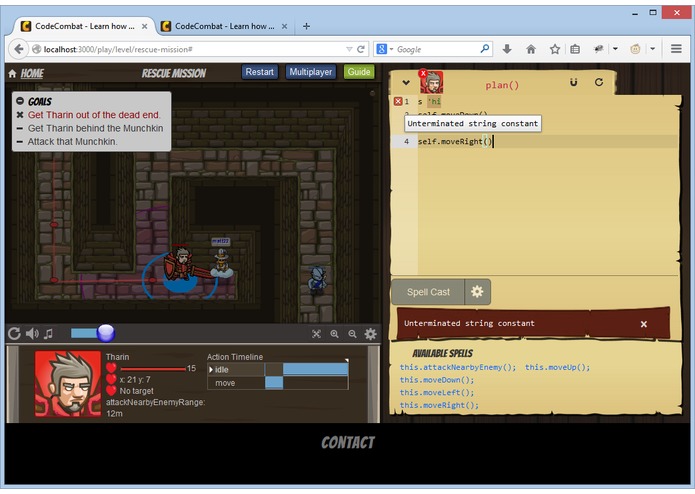The height and width of the screenshot is (494, 695).
Task: Select the move action timeline bar
Action: point(274,383)
